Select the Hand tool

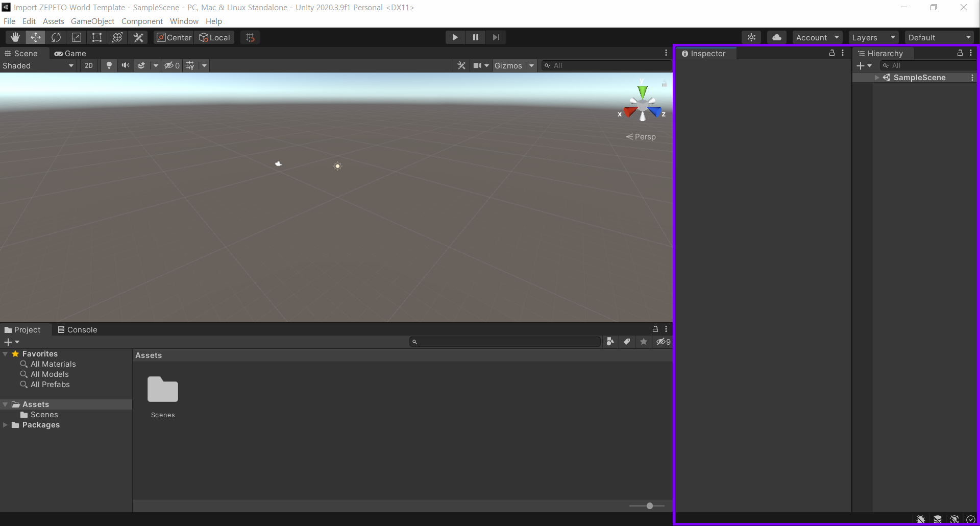15,37
